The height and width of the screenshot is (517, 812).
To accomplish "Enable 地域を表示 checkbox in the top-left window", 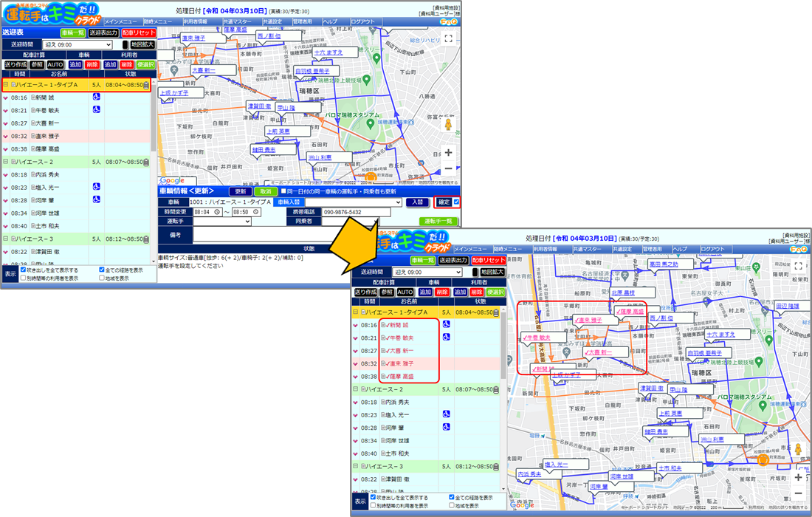I will (102, 278).
